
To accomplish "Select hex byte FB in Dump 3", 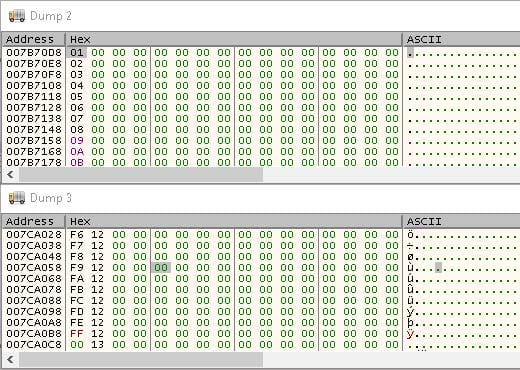I will coord(77,290).
